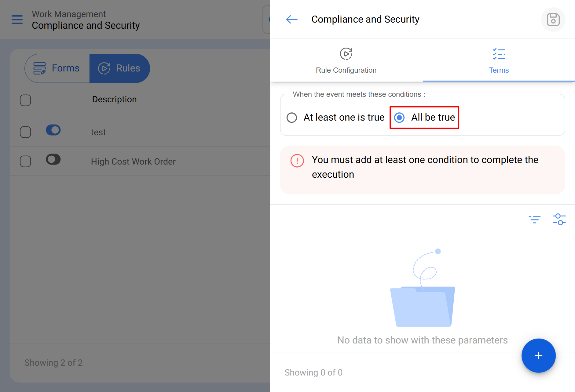Image resolution: width=575 pixels, height=392 pixels.
Task: Select the 'All be true' radio option
Action: tap(399, 118)
